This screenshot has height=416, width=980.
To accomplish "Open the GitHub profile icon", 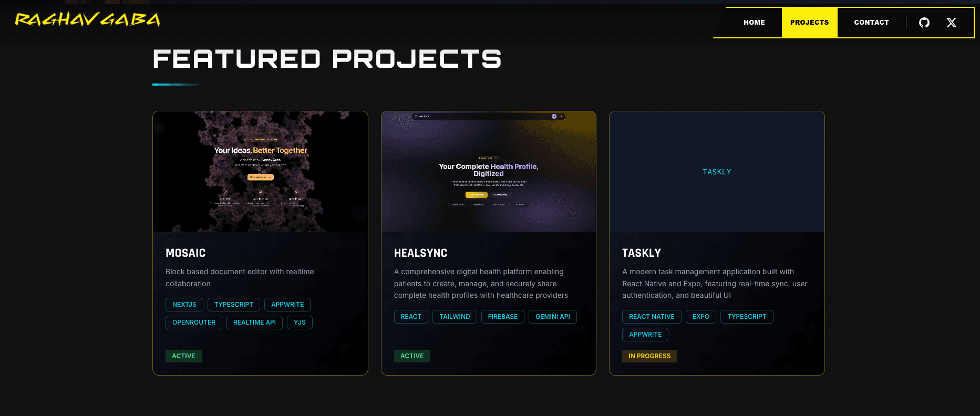I will [x=924, y=23].
